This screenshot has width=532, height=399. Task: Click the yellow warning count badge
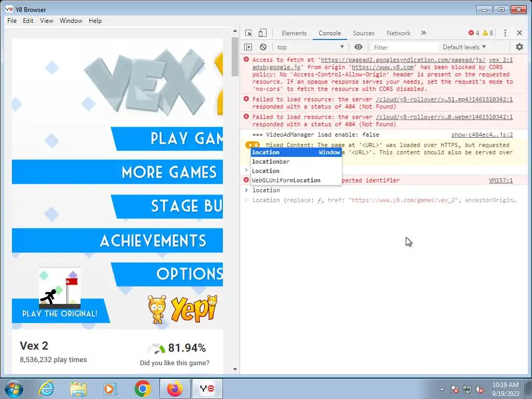tap(488, 33)
